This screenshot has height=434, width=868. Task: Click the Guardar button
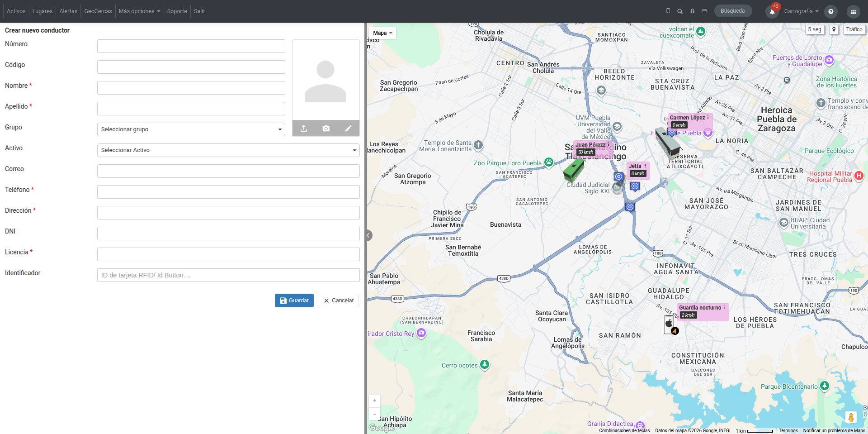pos(294,300)
